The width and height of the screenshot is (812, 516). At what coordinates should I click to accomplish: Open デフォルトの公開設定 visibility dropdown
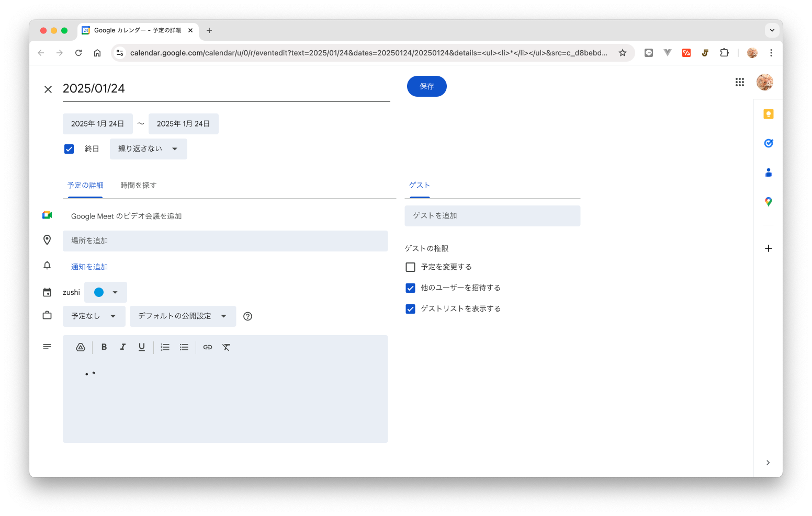point(183,316)
